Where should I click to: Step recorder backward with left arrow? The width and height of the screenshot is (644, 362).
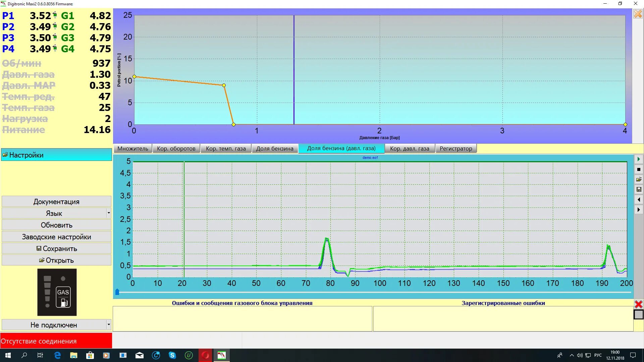(x=639, y=200)
